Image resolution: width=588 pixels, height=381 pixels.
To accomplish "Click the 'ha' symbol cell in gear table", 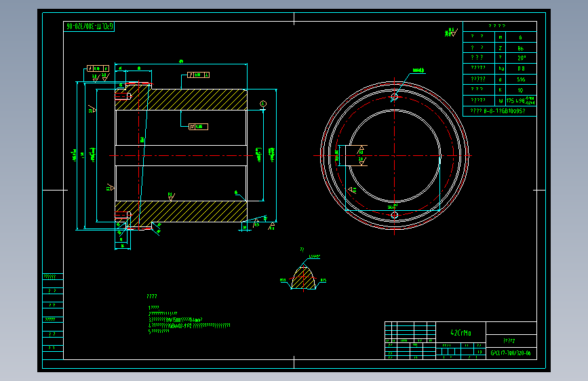I will 501,68.
